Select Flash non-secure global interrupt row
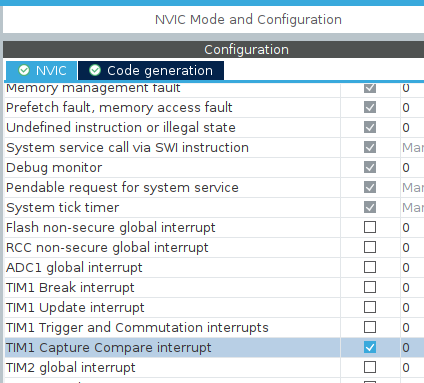 tap(214, 227)
